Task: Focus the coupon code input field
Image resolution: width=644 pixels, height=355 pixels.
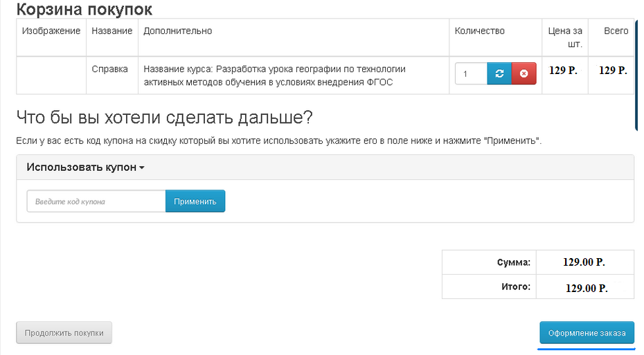Action: coord(96,201)
